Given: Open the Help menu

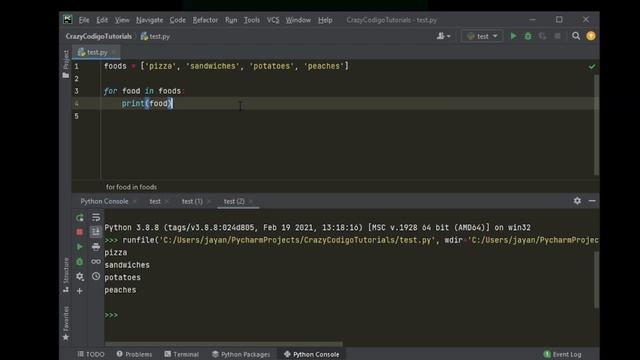Looking at the screenshot, I should click(x=325, y=20).
